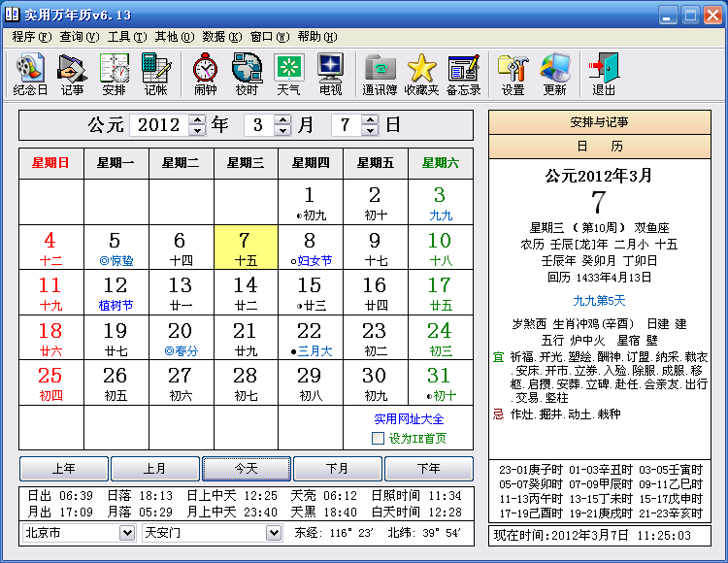Open the 工具(T) menu

pyautogui.click(x=127, y=37)
